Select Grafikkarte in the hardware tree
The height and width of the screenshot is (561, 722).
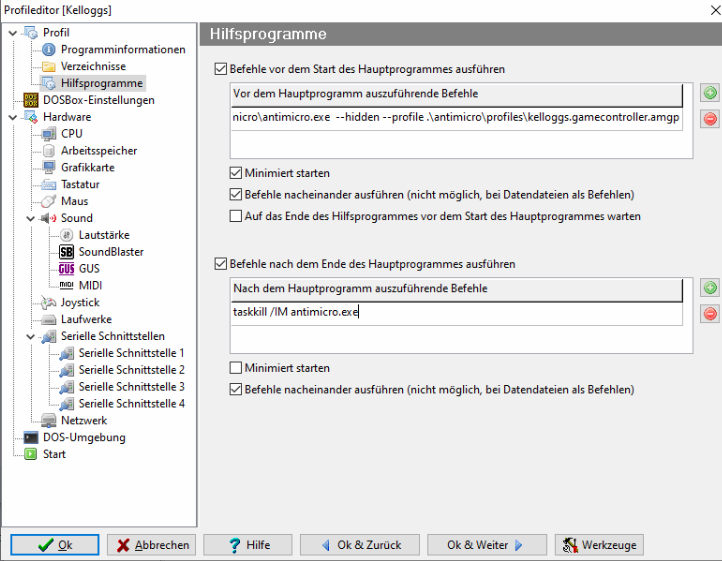click(87, 167)
